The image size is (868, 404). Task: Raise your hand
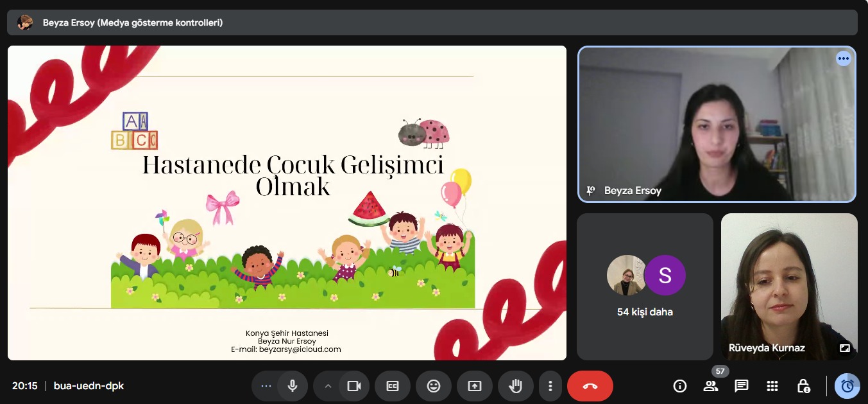[515, 386]
